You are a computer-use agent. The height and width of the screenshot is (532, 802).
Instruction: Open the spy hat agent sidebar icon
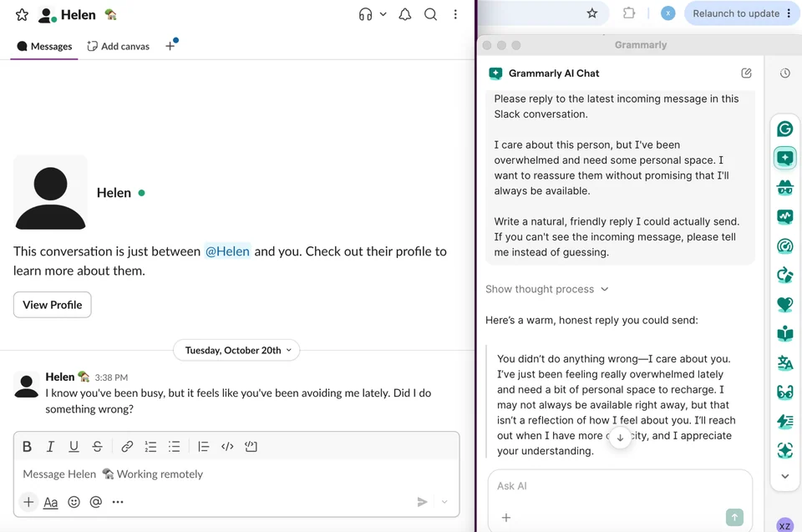784,188
